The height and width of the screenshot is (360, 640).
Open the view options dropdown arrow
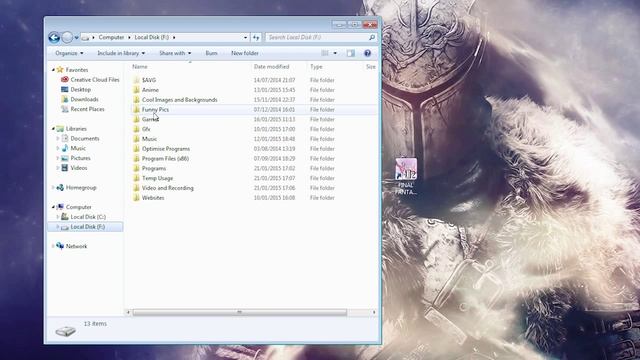click(x=335, y=53)
